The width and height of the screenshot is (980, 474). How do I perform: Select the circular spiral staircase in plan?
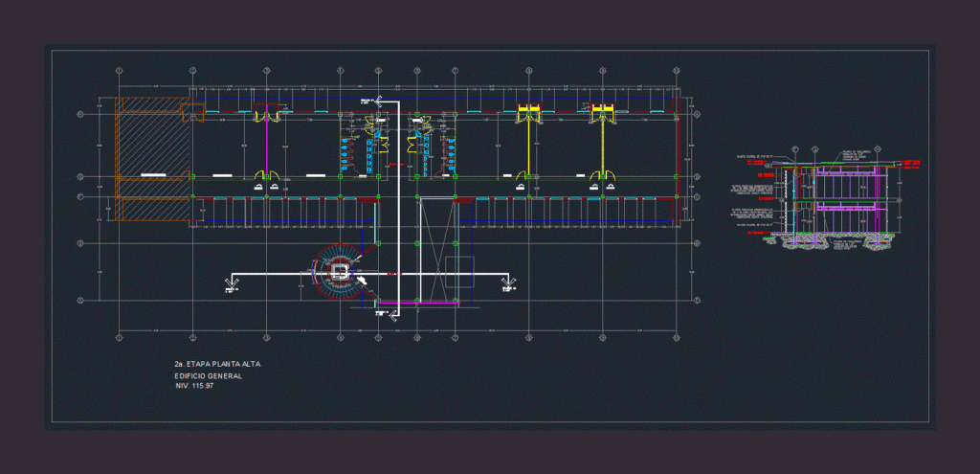(340, 273)
